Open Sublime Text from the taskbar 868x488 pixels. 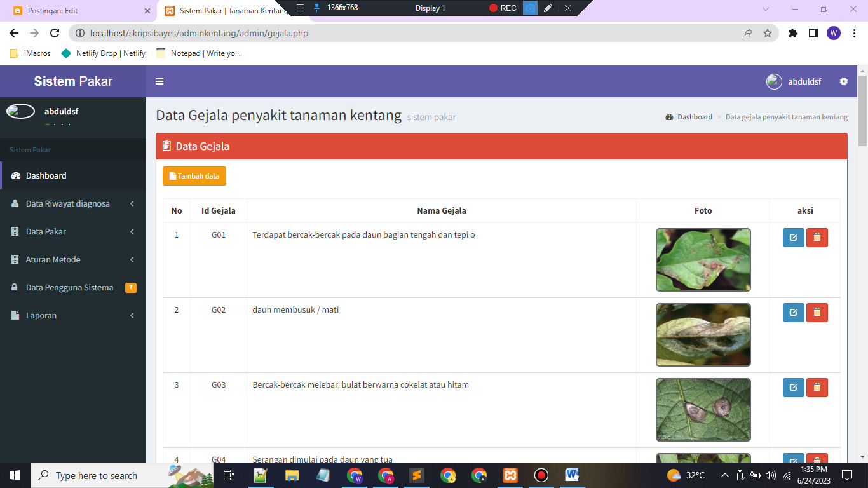tap(417, 475)
